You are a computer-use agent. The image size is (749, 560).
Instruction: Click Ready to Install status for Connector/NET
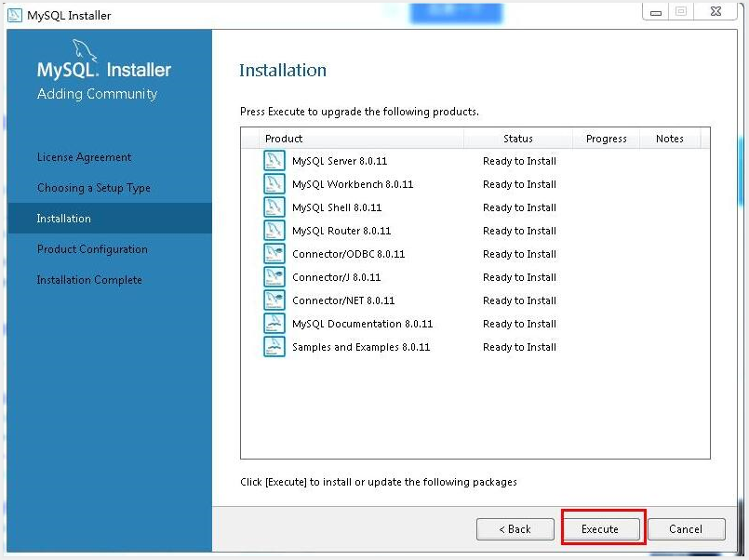pos(520,300)
